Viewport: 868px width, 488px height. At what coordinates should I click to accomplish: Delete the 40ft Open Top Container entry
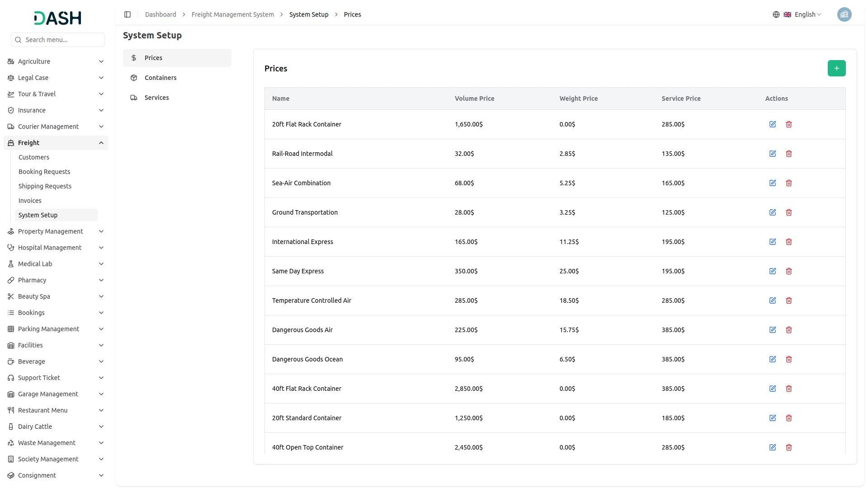pos(789,447)
